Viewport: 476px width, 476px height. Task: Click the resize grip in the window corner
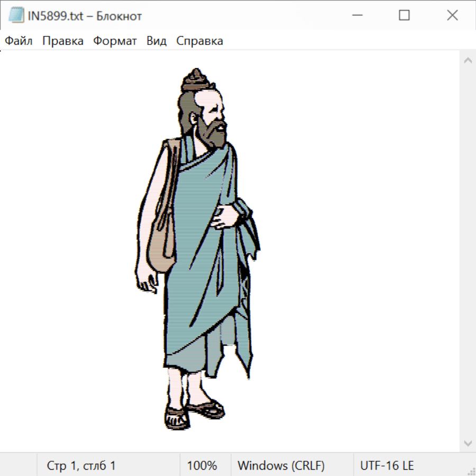point(471,471)
